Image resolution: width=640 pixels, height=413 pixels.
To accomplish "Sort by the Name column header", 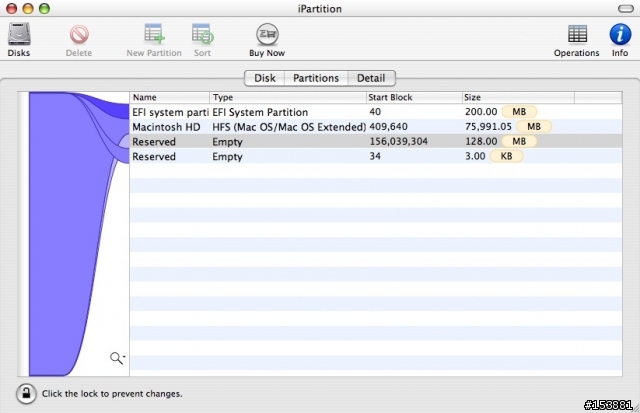I will coord(170,97).
